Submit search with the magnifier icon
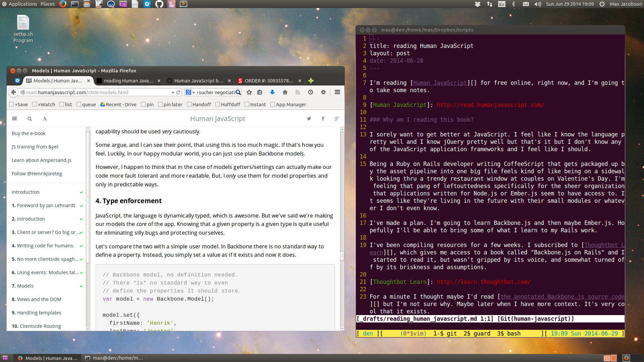Screen dimensions: 644x362 [x=238, y=92]
